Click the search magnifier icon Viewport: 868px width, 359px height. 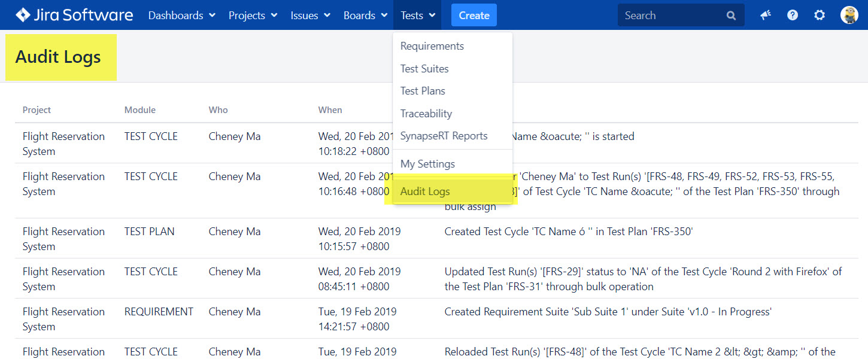(x=731, y=16)
